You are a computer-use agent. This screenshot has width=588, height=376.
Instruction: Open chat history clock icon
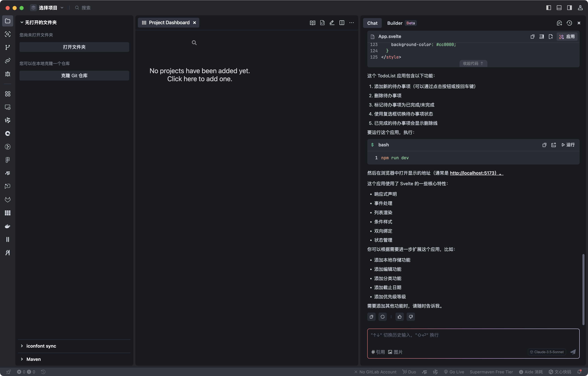[x=569, y=23]
